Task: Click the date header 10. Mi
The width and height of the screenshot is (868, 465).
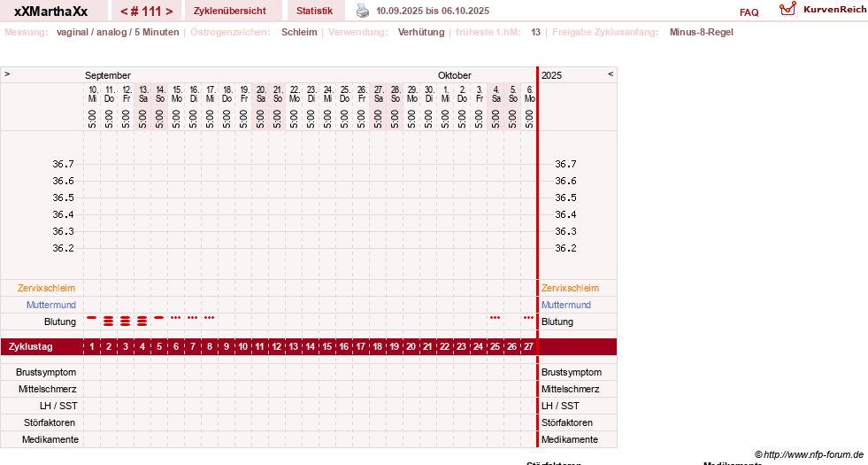Action: [92, 94]
